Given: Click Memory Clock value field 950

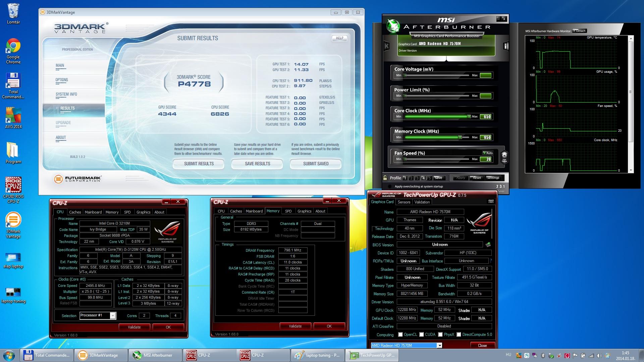Looking at the screenshot, I should [x=486, y=137].
